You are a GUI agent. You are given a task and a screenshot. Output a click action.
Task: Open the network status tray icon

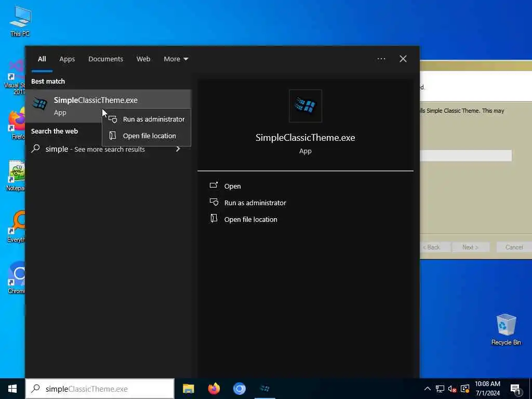pos(440,389)
